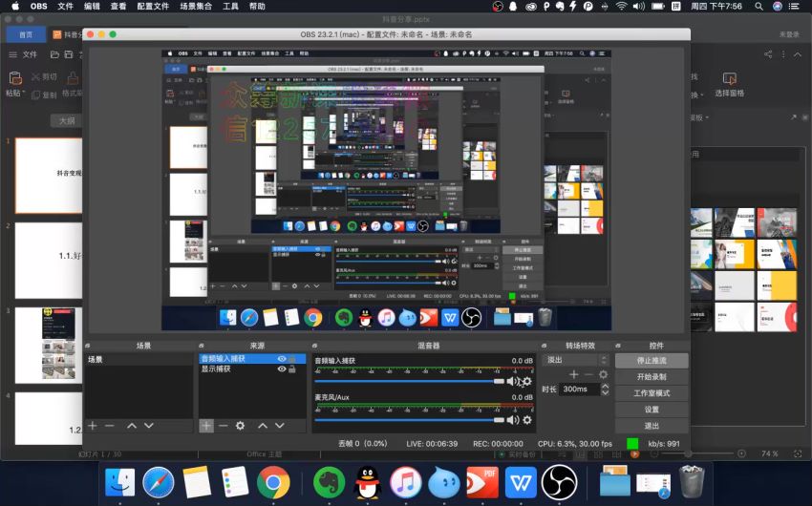Adjust the 麦克风/Aux volume slider
812x506 pixels.
point(409,420)
